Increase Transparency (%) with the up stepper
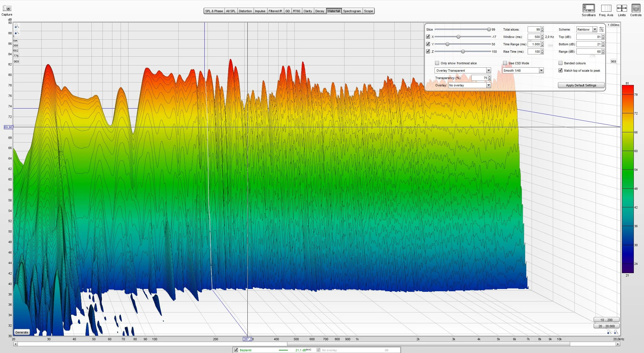644x353 pixels. [x=489, y=76]
